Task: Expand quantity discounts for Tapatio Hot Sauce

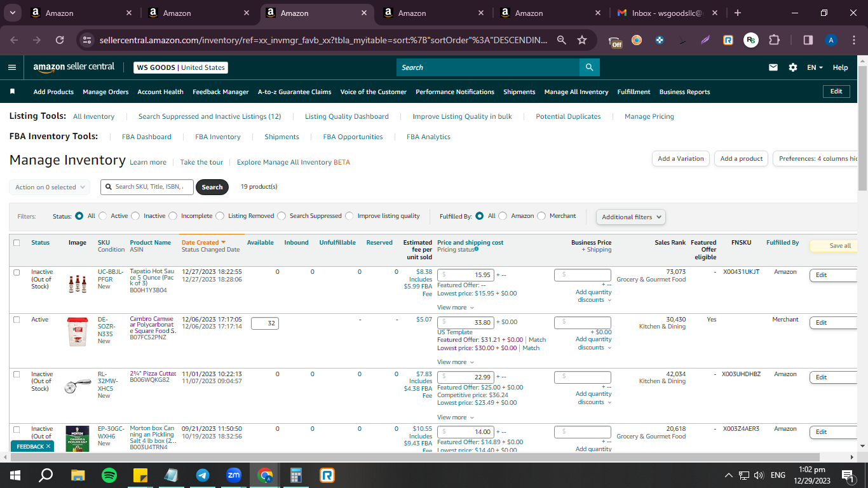Action: click(594, 296)
